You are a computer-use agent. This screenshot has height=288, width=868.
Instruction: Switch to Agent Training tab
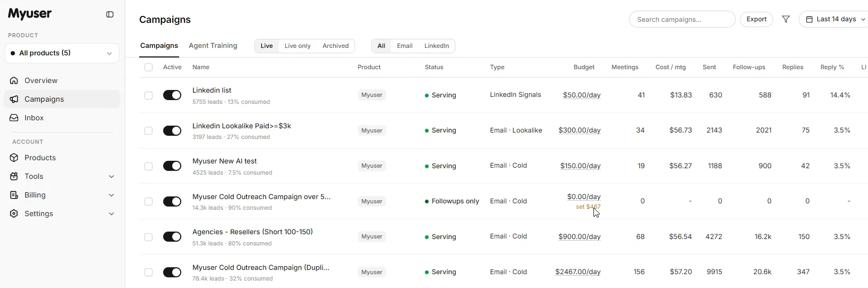click(x=213, y=46)
